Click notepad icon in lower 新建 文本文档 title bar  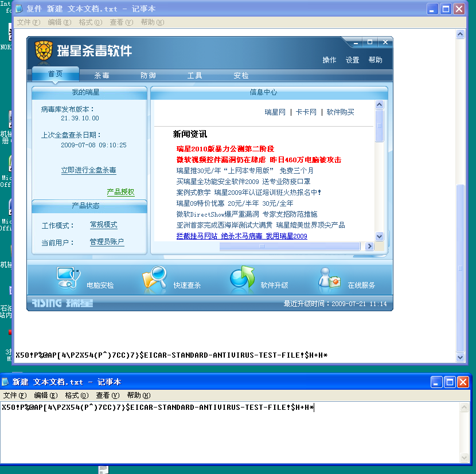[x=5, y=382]
